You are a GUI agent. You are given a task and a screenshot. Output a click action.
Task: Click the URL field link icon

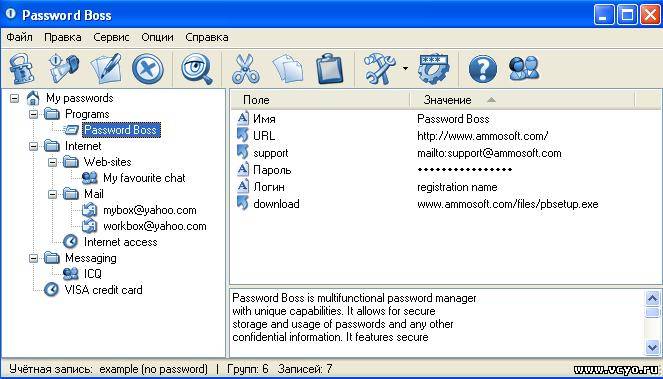(x=243, y=136)
